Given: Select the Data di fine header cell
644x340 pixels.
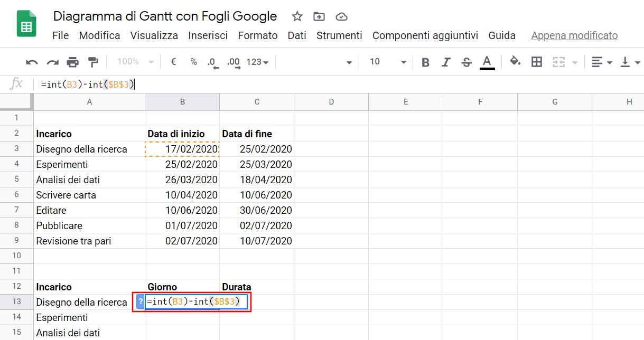Looking at the screenshot, I should pyautogui.click(x=257, y=134).
